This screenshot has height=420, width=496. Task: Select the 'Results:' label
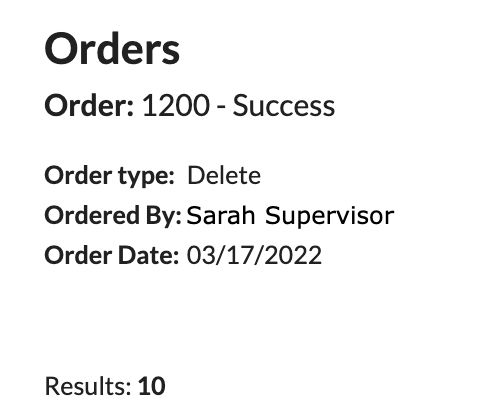tap(88, 386)
